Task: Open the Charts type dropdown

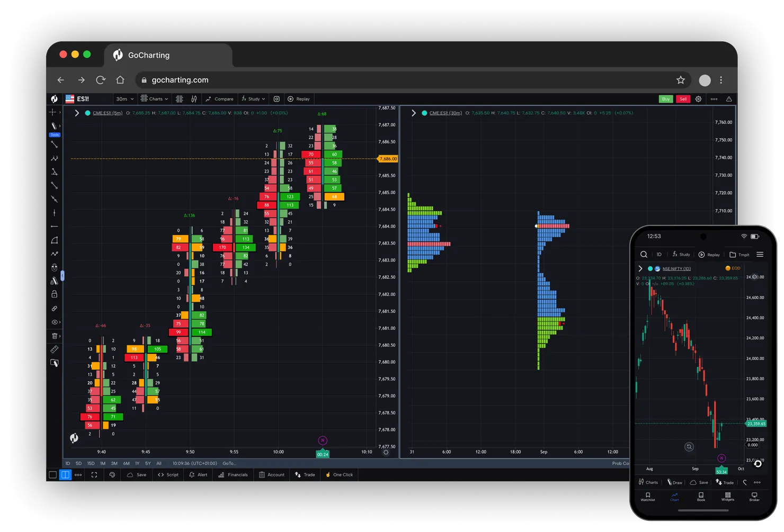Action: point(154,99)
